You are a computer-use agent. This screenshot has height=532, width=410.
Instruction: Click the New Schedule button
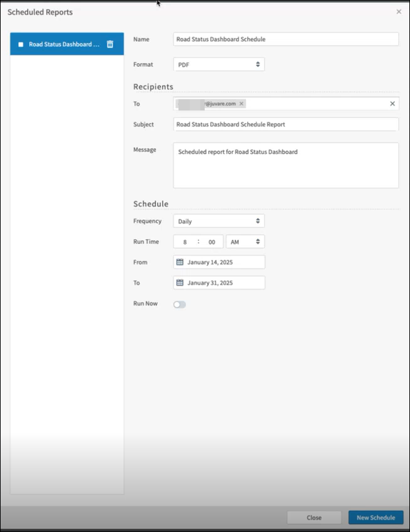tap(376, 518)
